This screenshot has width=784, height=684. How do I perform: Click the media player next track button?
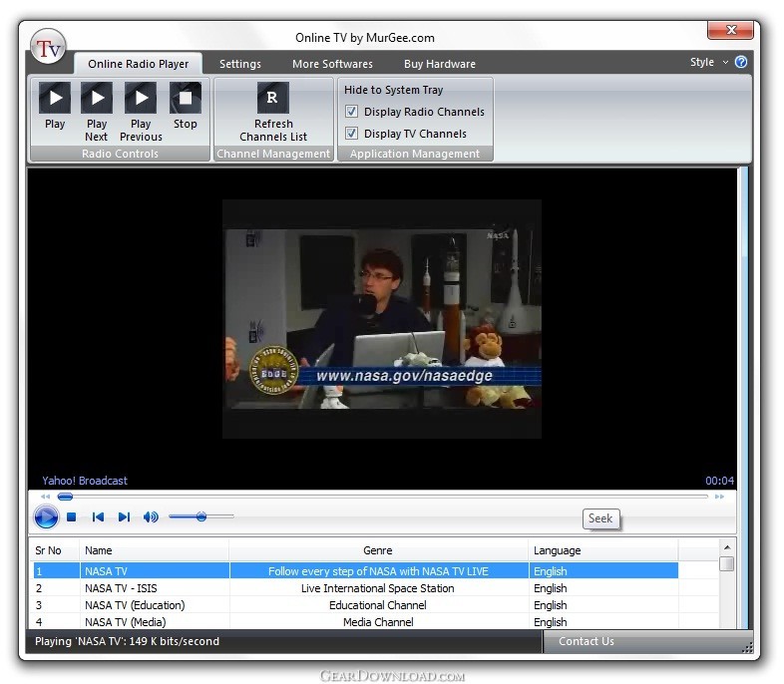(x=124, y=516)
